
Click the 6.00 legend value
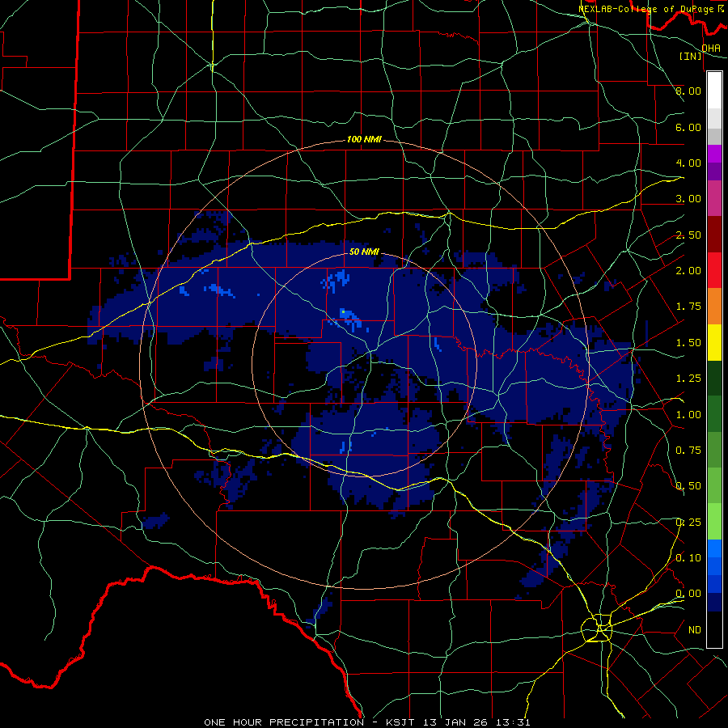[688, 127]
